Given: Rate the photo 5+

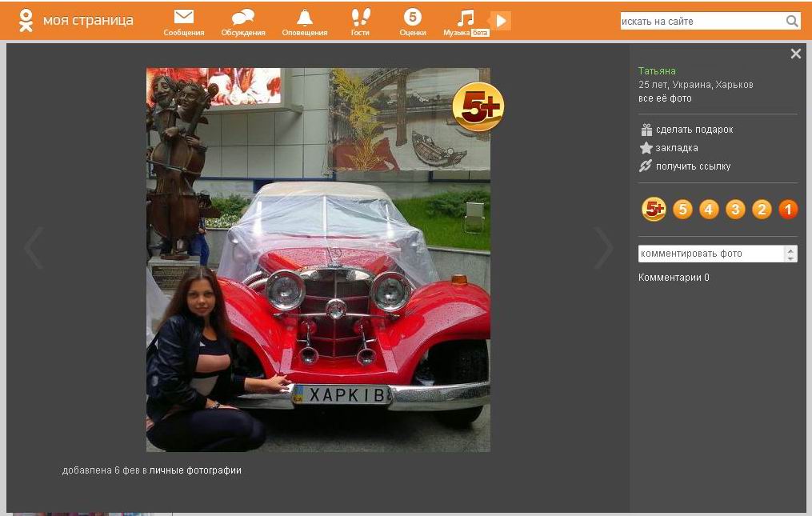Looking at the screenshot, I should 654,210.
